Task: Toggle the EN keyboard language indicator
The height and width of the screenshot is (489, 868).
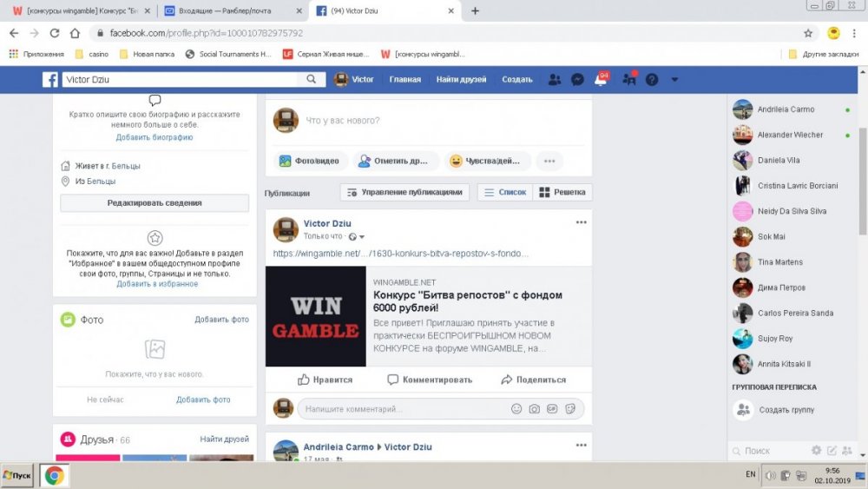Action: (750, 474)
